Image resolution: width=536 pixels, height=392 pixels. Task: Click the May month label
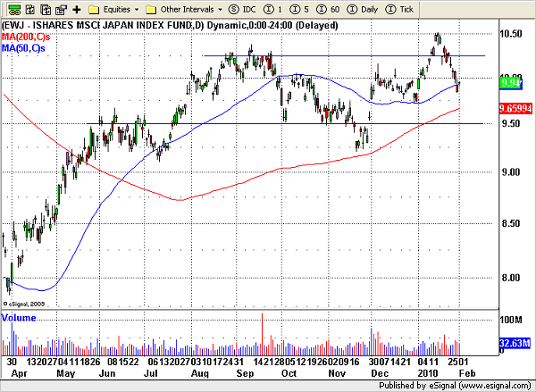(65, 373)
